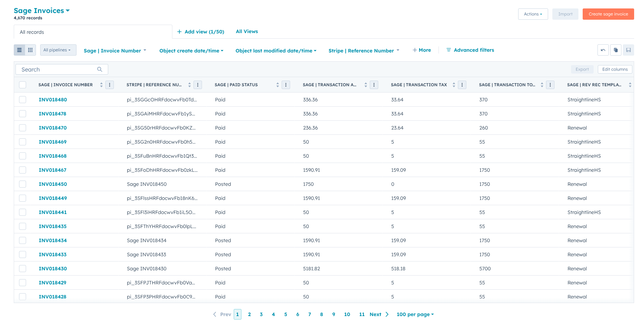Select the All records tab
The image size is (644, 321).
coord(32,32)
